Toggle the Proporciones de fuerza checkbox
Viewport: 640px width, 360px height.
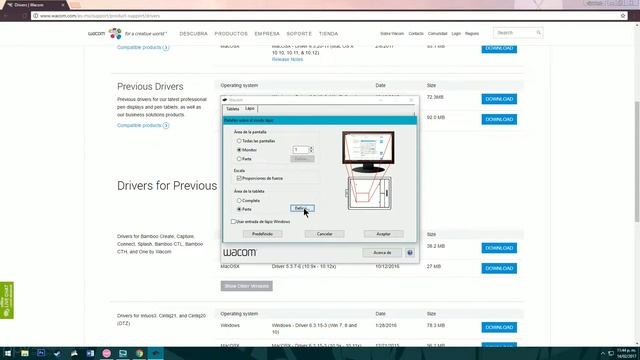239,178
